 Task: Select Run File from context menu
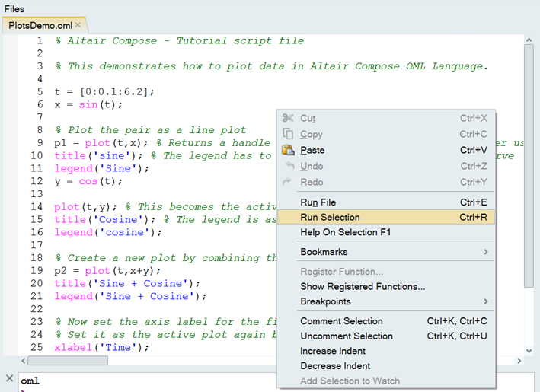point(318,202)
